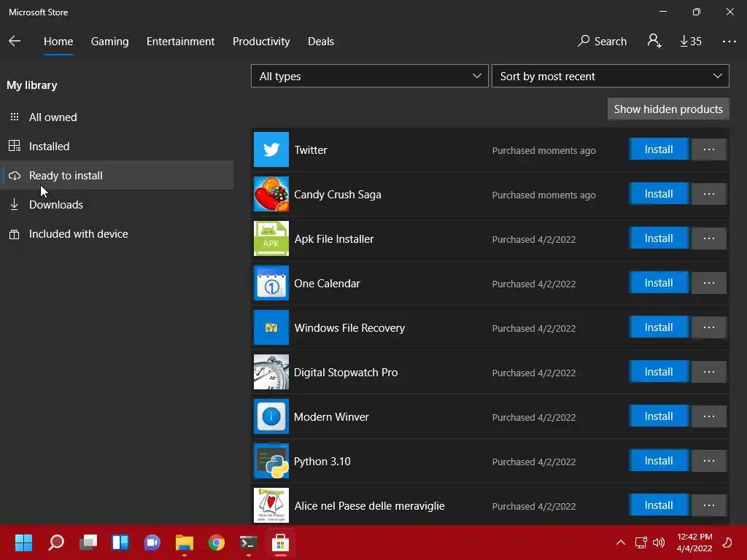Select Downloads in My library sidebar
The height and width of the screenshot is (560, 747).
tap(117, 205)
